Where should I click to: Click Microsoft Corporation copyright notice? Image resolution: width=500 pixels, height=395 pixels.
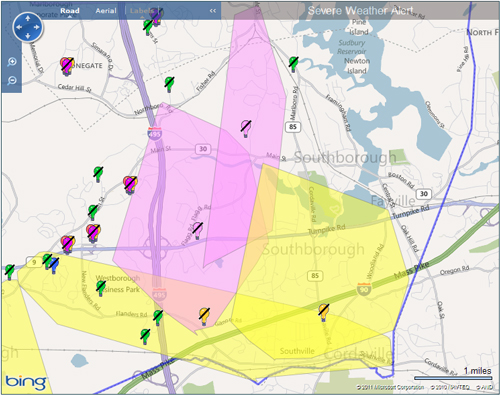390,387
